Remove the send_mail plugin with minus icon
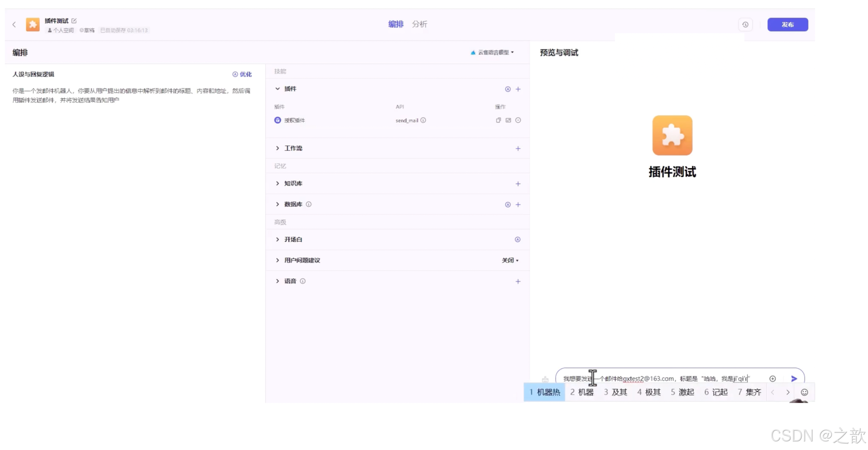868x450 pixels. coord(518,120)
